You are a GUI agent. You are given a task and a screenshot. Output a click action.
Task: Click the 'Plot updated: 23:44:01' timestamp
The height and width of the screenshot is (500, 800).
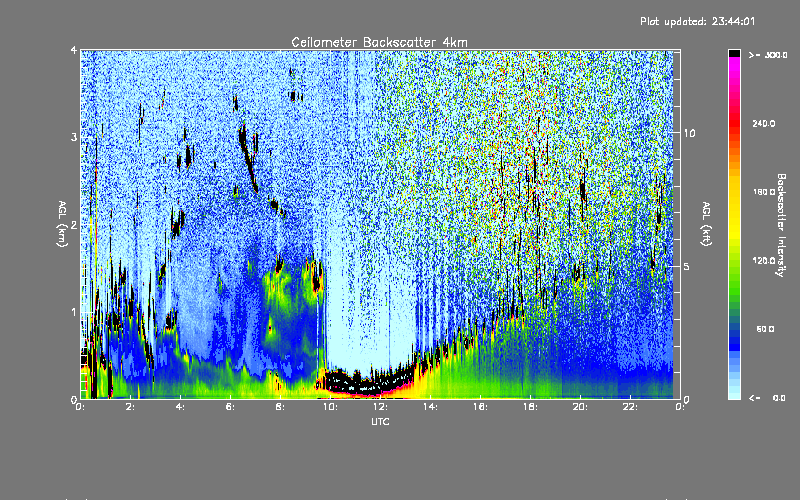(697, 21)
